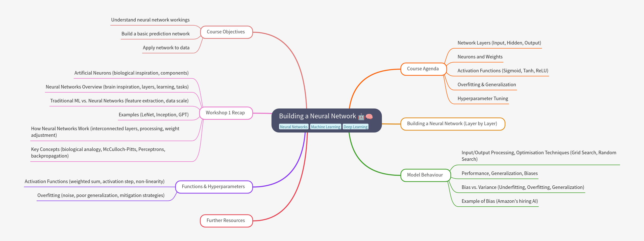
Task: Open the Further Resources node
Action: [226, 221]
